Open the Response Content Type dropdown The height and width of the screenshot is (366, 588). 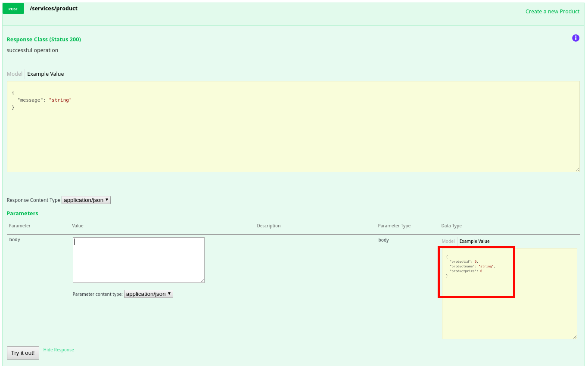pyautogui.click(x=86, y=200)
